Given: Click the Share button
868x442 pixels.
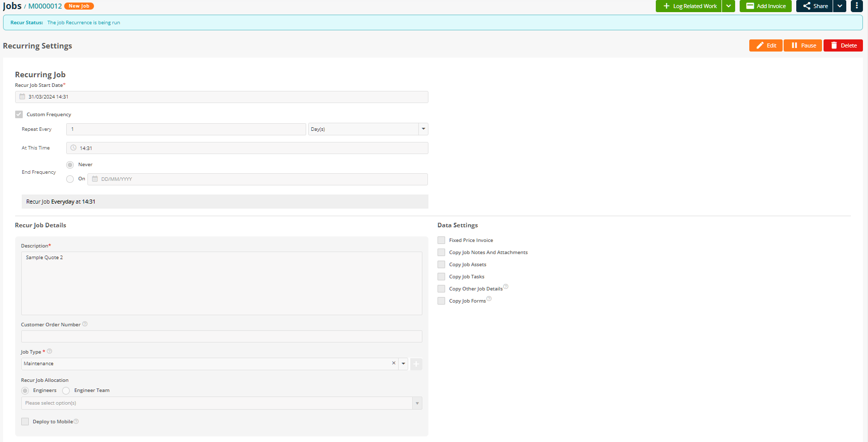Looking at the screenshot, I should coord(814,6).
